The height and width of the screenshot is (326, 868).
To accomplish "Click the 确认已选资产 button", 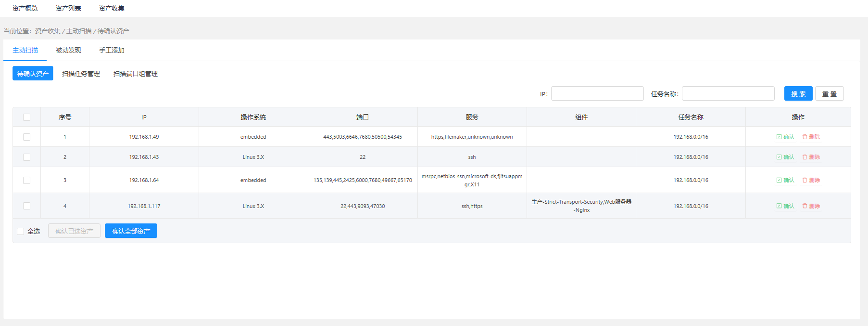I will click(74, 231).
